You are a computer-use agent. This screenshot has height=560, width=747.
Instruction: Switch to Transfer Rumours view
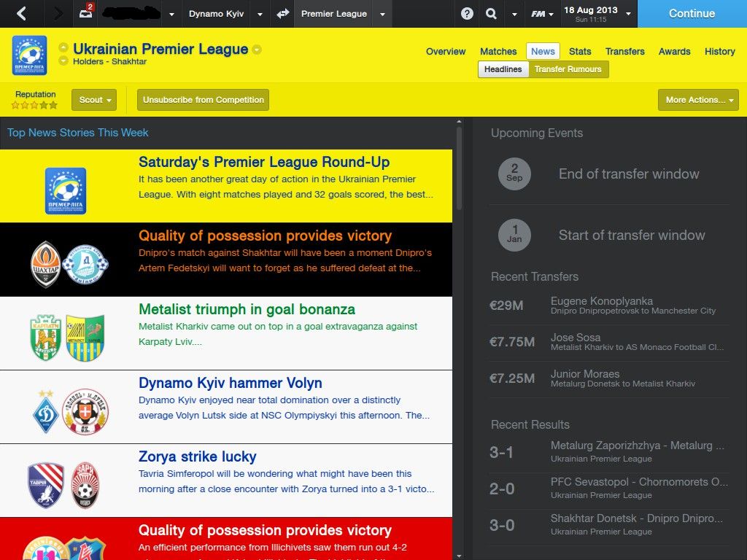pos(568,69)
